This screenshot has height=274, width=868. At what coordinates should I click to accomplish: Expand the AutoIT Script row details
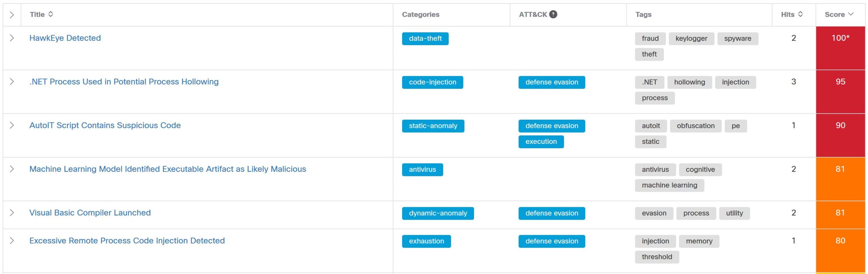click(12, 125)
